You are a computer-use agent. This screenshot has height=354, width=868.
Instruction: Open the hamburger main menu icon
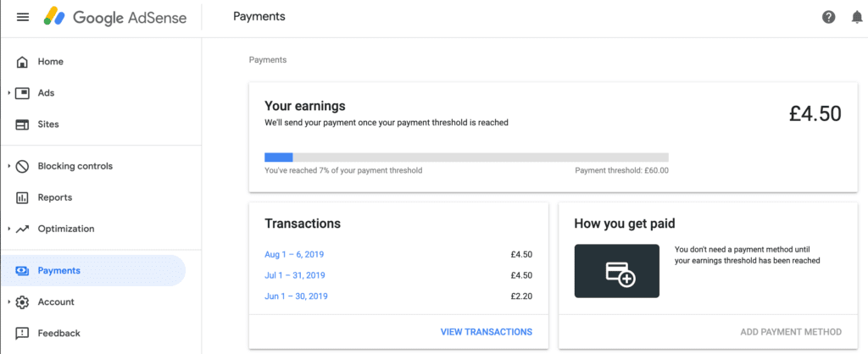[x=23, y=17]
